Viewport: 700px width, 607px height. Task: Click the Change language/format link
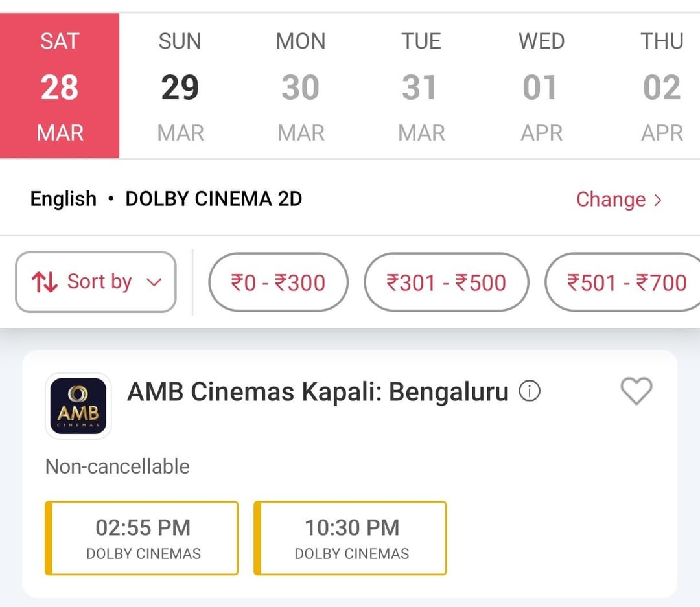click(611, 200)
